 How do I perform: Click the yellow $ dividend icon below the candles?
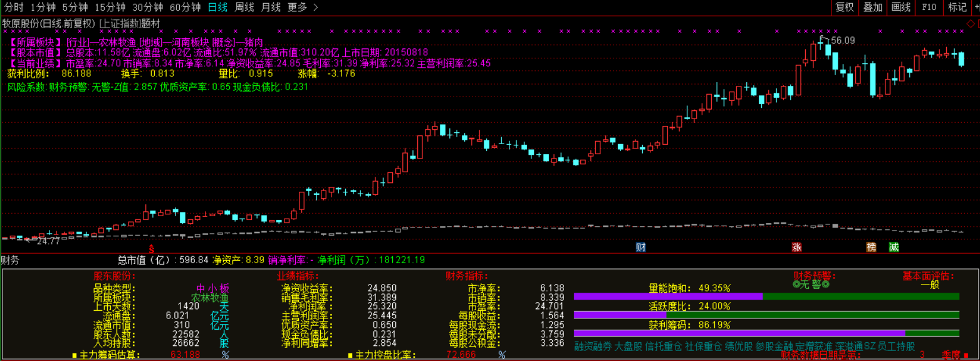[x=150, y=248]
